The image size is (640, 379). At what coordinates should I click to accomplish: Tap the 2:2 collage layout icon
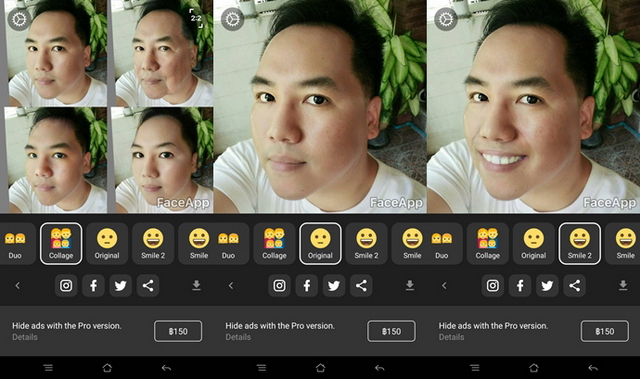tap(196, 18)
